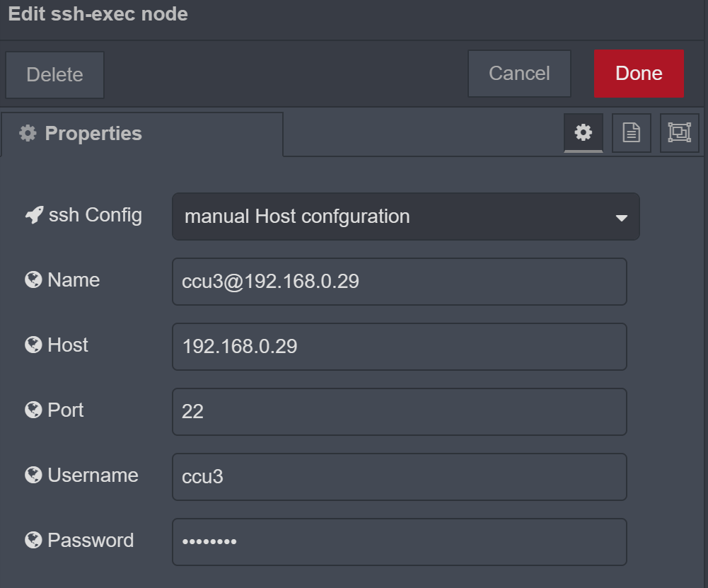Click the Port field showing 22
Screen dimensions: 708x588
(399, 412)
